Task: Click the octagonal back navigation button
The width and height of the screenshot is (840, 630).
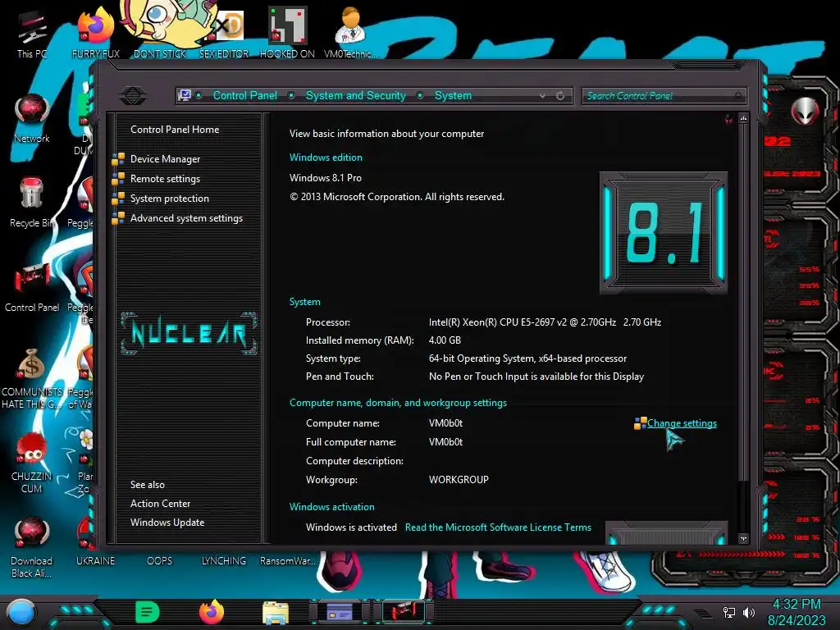Action: tap(133, 96)
